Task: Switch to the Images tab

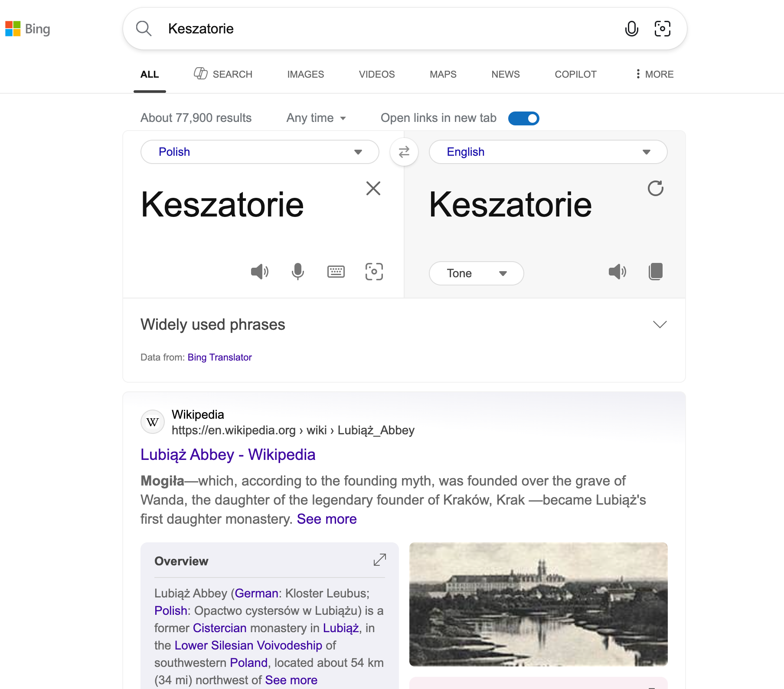Action: point(305,74)
